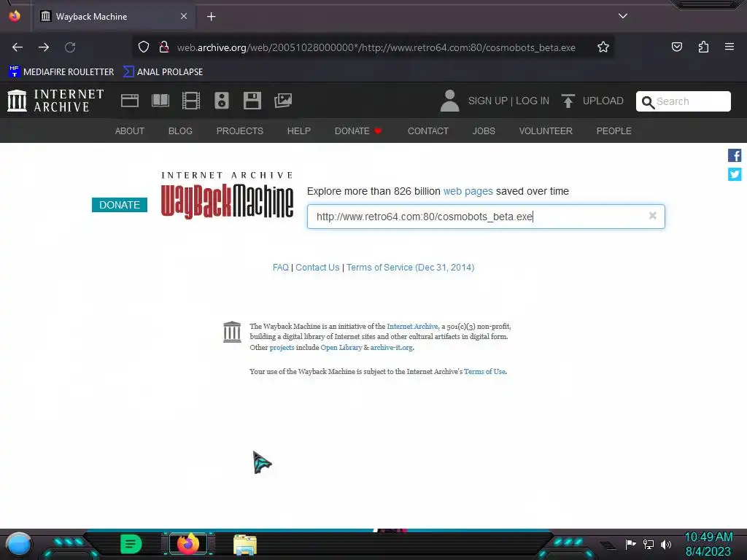
Task: Open the Texts book icon
Action: [x=160, y=101]
